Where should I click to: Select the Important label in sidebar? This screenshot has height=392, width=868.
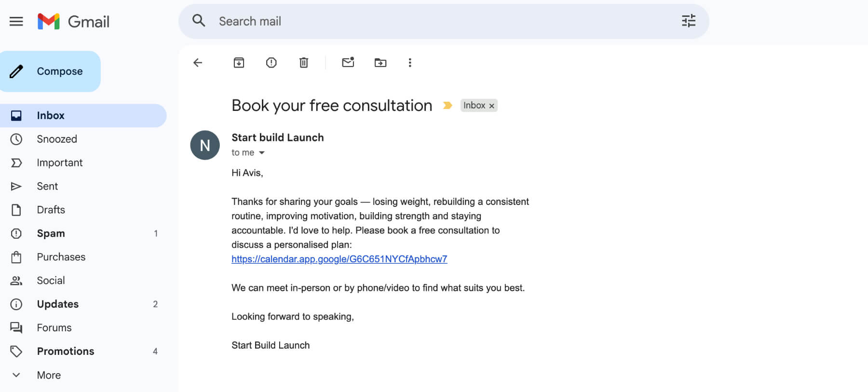coord(59,162)
